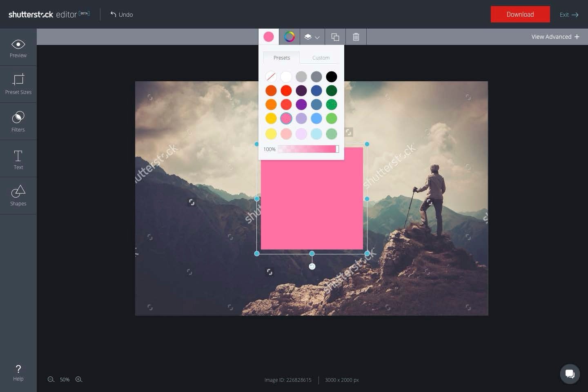Image resolution: width=588 pixels, height=392 pixels.
Task: Select the no-fill transparent swatch
Action: [271, 77]
